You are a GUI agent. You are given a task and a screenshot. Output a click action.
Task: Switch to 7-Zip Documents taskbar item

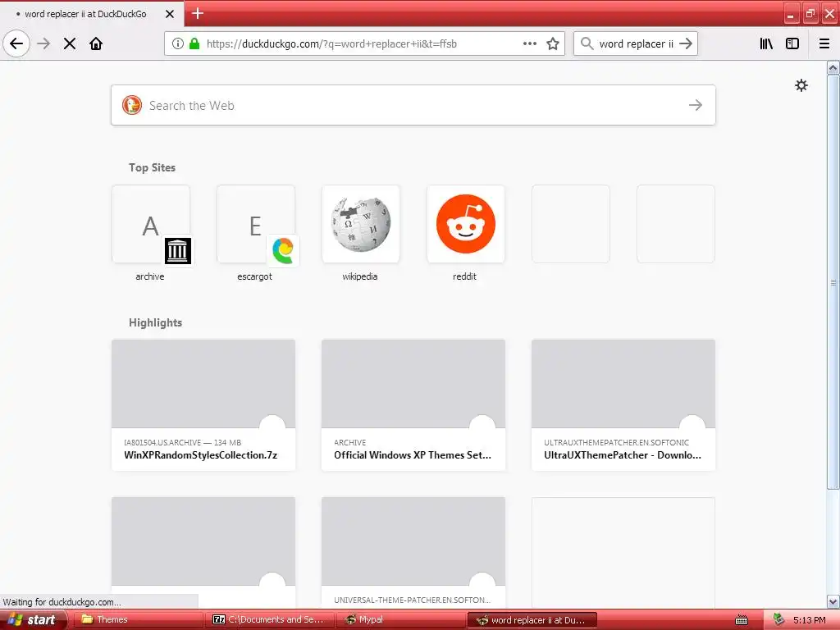[x=269, y=620]
